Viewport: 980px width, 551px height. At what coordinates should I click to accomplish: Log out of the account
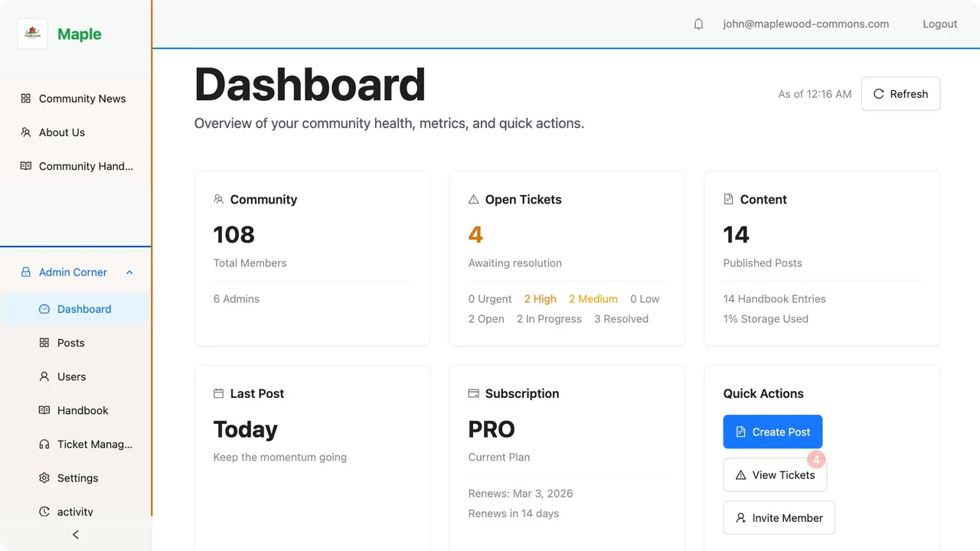point(939,24)
